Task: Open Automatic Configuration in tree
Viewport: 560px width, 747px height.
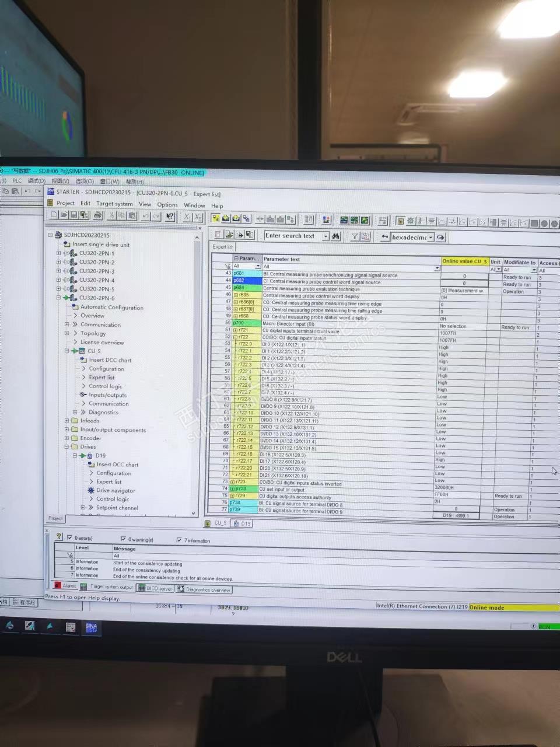Action: (x=112, y=307)
